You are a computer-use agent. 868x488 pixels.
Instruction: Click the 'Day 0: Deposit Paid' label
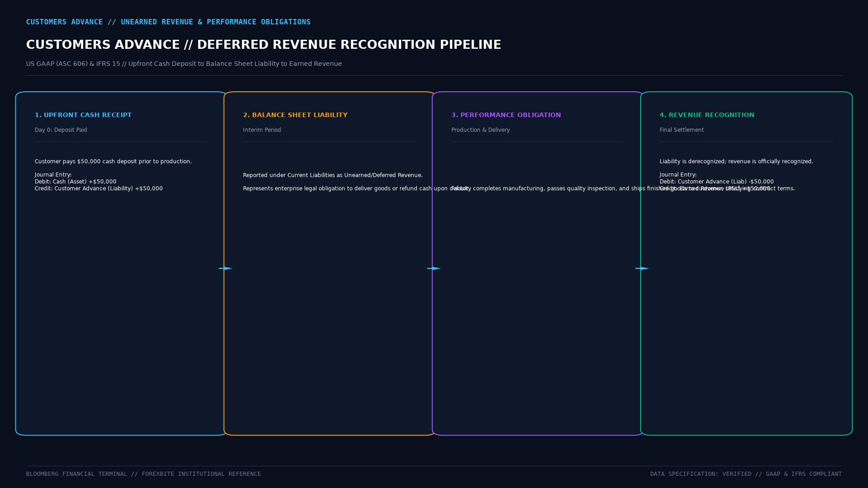click(x=61, y=130)
